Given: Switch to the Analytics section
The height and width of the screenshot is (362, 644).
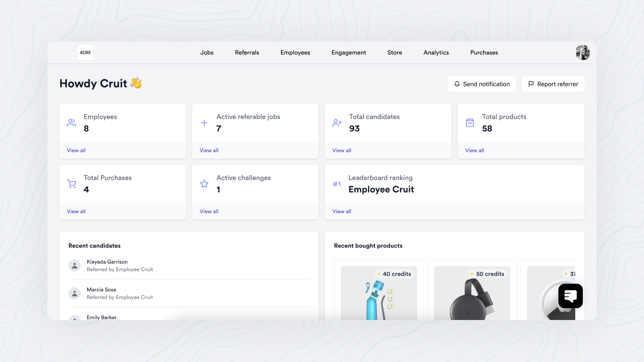Looking at the screenshot, I should pyautogui.click(x=436, y=52).
